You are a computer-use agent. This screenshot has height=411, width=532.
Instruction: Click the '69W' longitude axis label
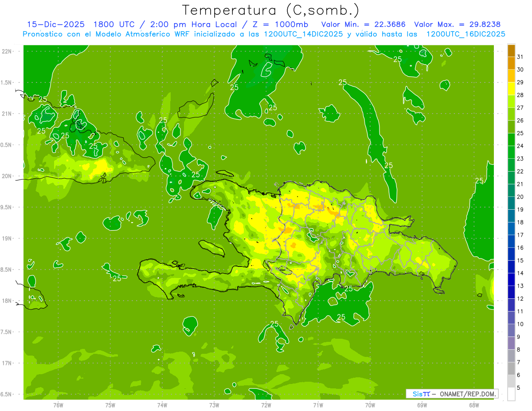(422, 405)
